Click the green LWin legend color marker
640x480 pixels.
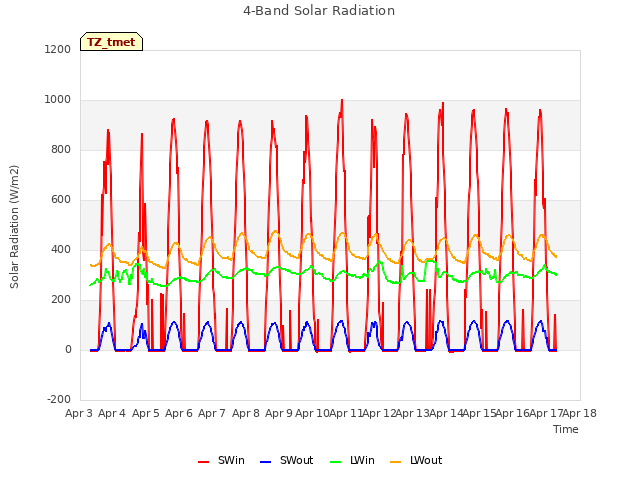[x=335, y=462]
